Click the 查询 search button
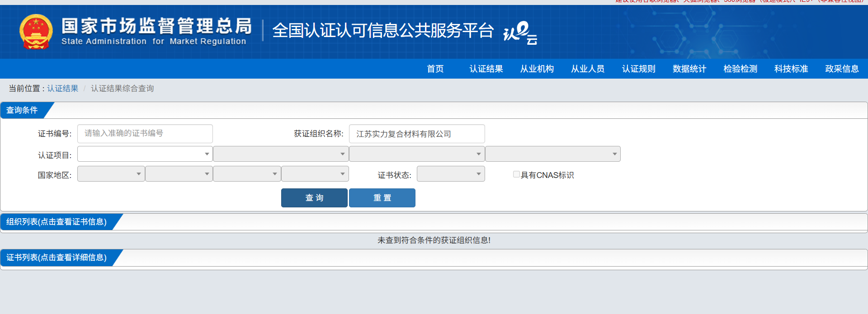This screenshot has height=314, width=868. [314, 198]
